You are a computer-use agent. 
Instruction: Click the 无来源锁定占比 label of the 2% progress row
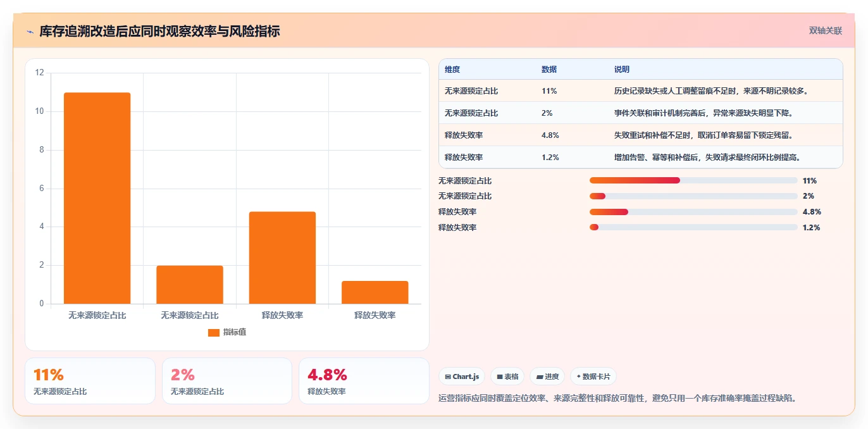click(x=465, y=196)
